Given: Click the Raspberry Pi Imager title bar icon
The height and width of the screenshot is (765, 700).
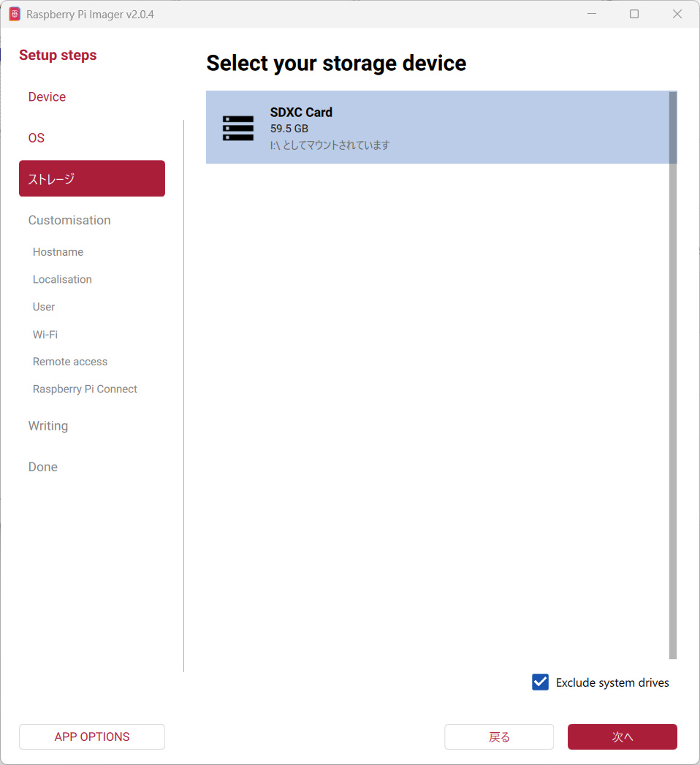Looking at the screenshot, I should [x=15, y=15].
